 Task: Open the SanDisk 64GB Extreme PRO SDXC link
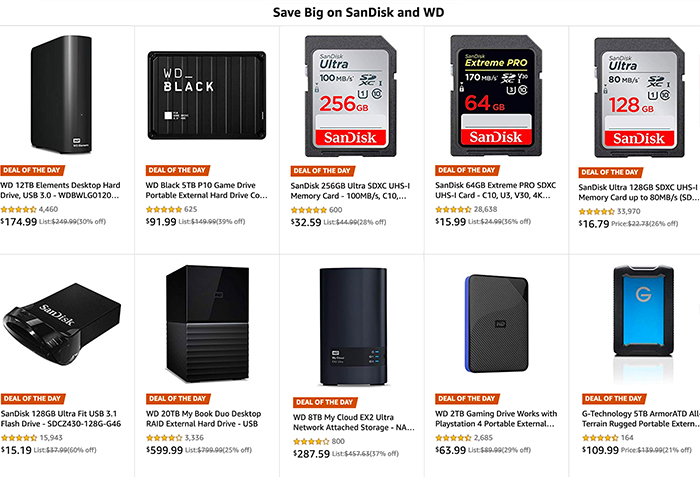coord(497,191)
